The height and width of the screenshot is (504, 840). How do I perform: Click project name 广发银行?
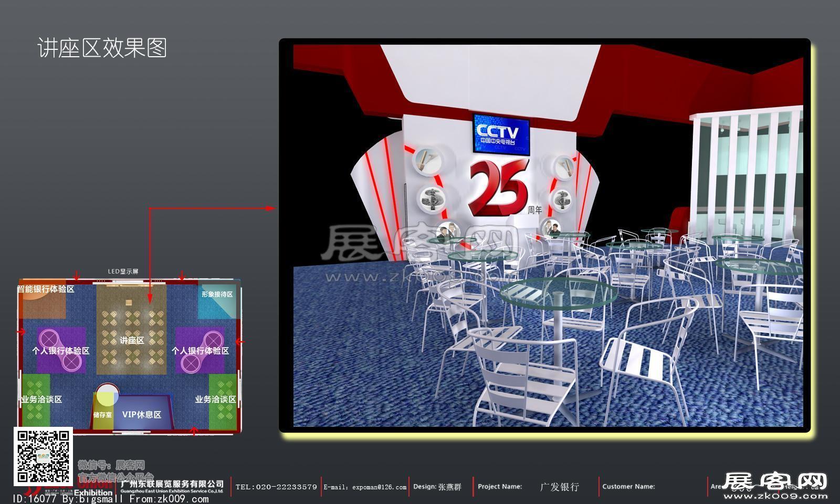pos(560,487)
